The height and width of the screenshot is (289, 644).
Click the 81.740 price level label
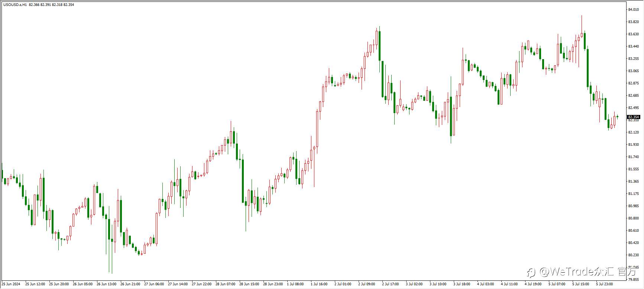click(x=634, y=157)
